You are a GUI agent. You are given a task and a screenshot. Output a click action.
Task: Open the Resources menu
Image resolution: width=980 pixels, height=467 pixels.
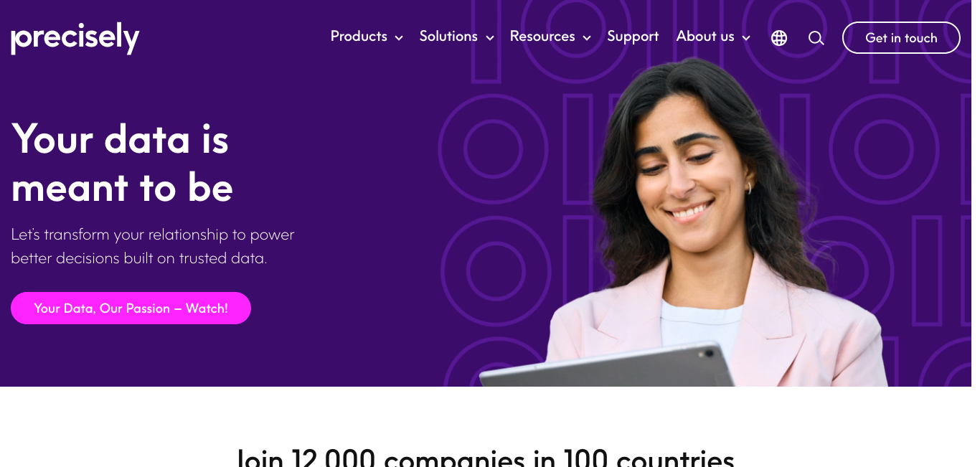542,37
